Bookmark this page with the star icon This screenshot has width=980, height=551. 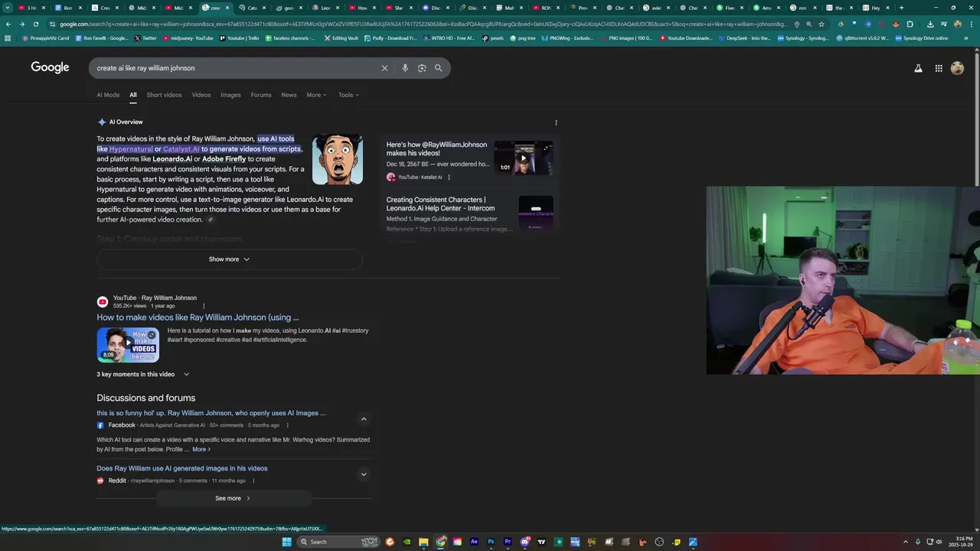[x=822, y=24]
